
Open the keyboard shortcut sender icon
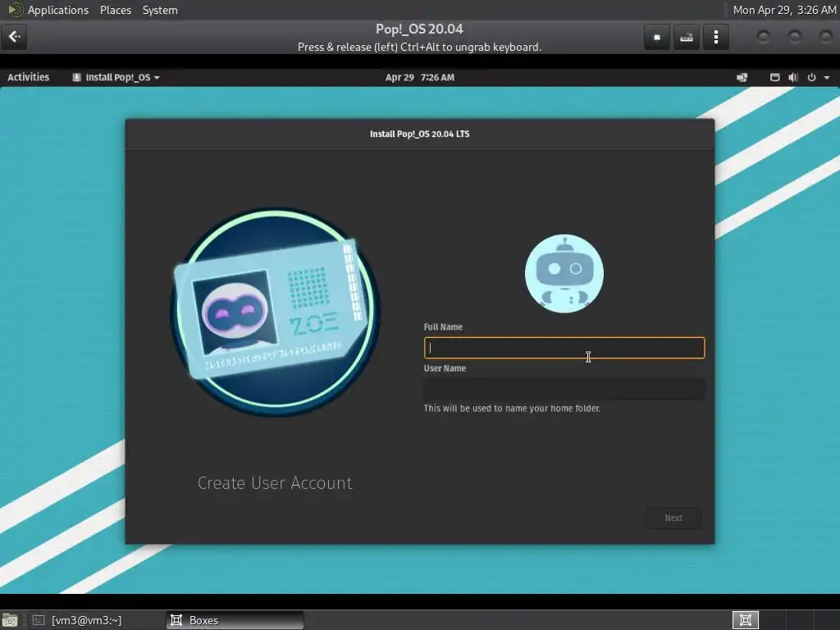pyautogui.click(x=687, y=37)
